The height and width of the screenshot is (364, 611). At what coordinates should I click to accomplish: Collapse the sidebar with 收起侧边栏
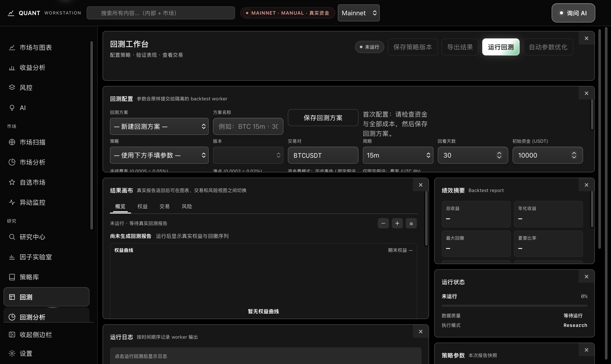click(x=46, y=335)
